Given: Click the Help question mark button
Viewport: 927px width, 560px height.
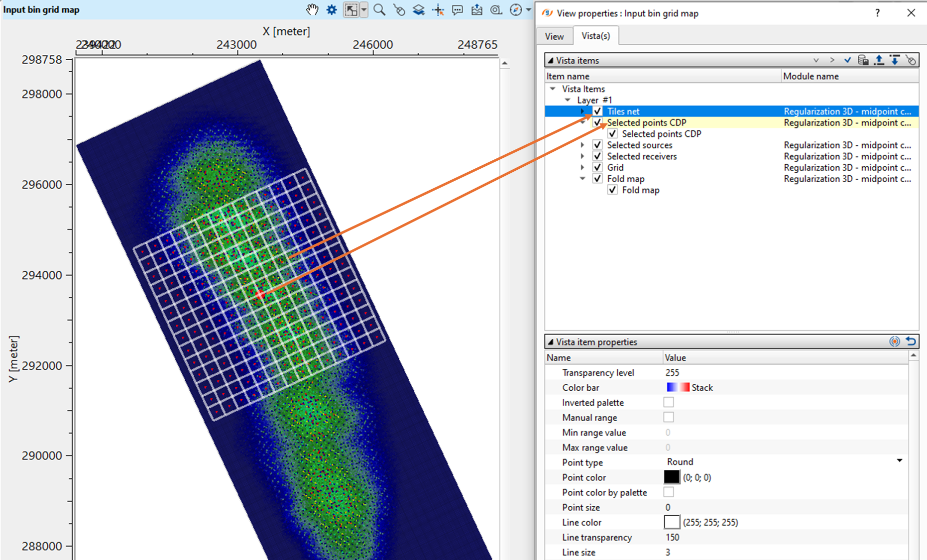Looking at the screenshot, I should pyautogui.click(x=877, y=13).
